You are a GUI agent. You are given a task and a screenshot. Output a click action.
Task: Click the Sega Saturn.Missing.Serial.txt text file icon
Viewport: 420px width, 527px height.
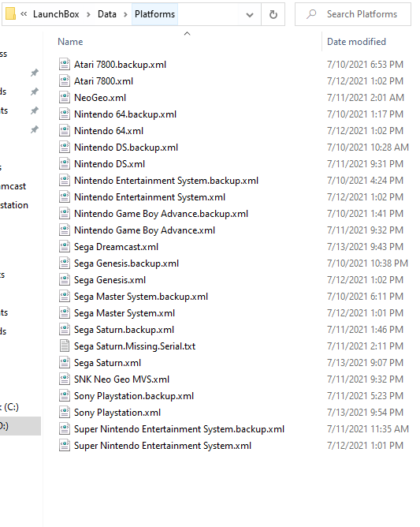[x=65, y=346]
